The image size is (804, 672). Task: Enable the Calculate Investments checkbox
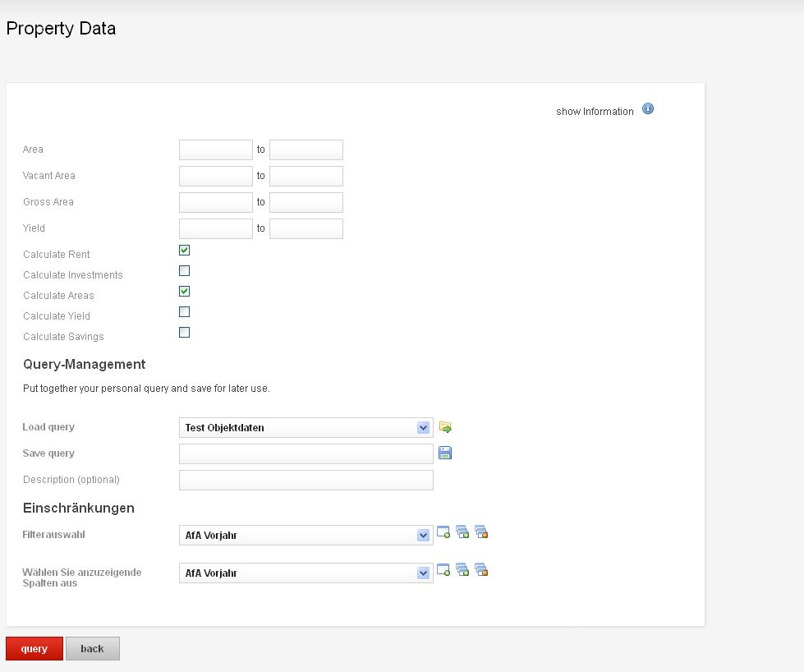[185, 271]
